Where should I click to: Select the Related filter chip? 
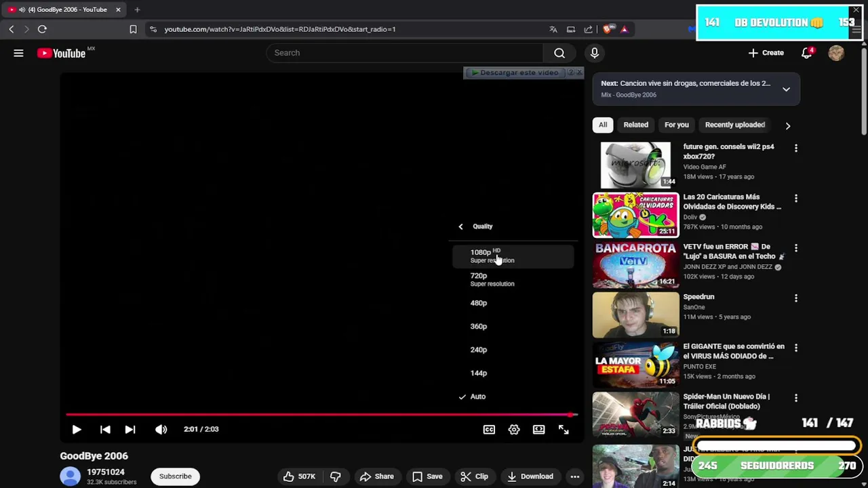636,125
